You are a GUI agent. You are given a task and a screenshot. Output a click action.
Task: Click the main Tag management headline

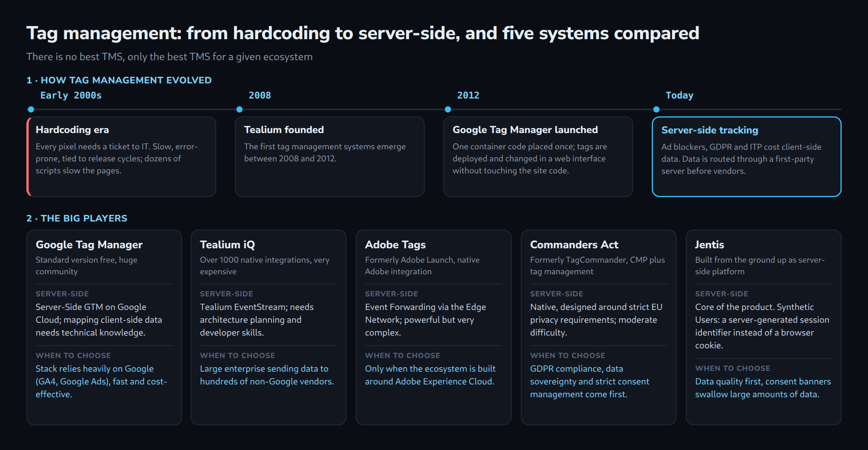click(363, 33)
